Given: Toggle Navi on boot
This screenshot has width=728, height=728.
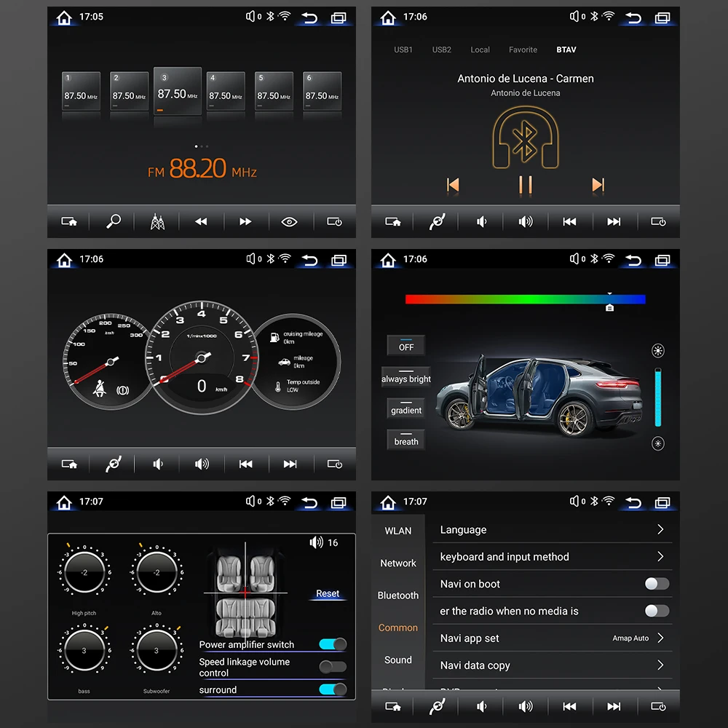Looking at the screenshot, I should pos(657,584).
